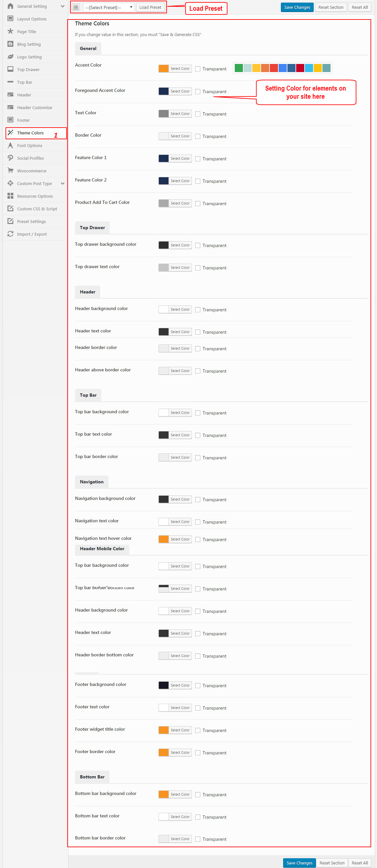Click the Font Options letter icon
Screen dimensions: 377x868
10,145
